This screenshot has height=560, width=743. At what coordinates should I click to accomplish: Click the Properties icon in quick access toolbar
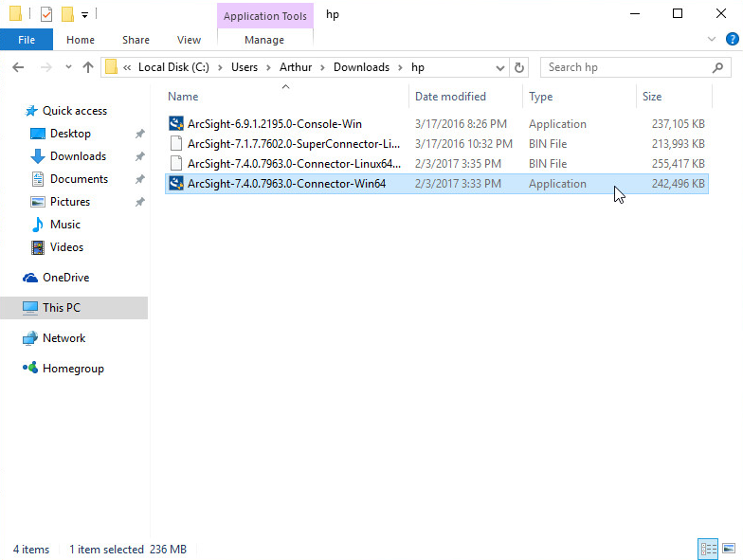point(46,14)
